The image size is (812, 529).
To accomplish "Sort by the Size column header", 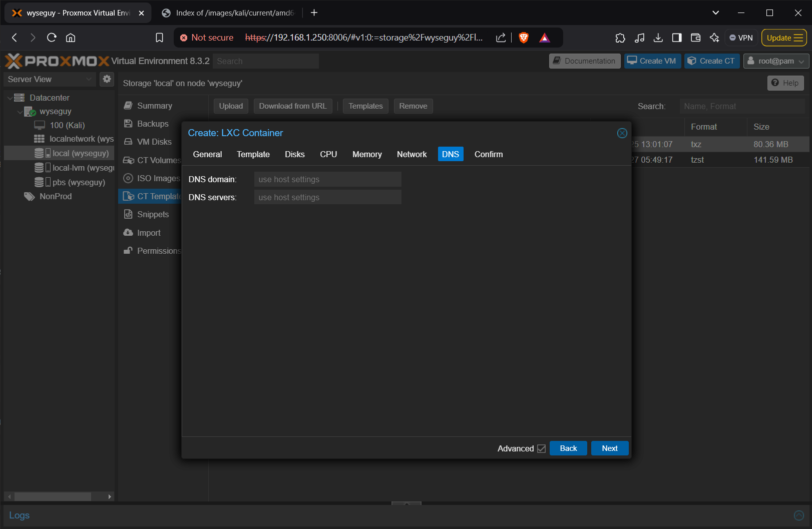I will pos(761,127).
